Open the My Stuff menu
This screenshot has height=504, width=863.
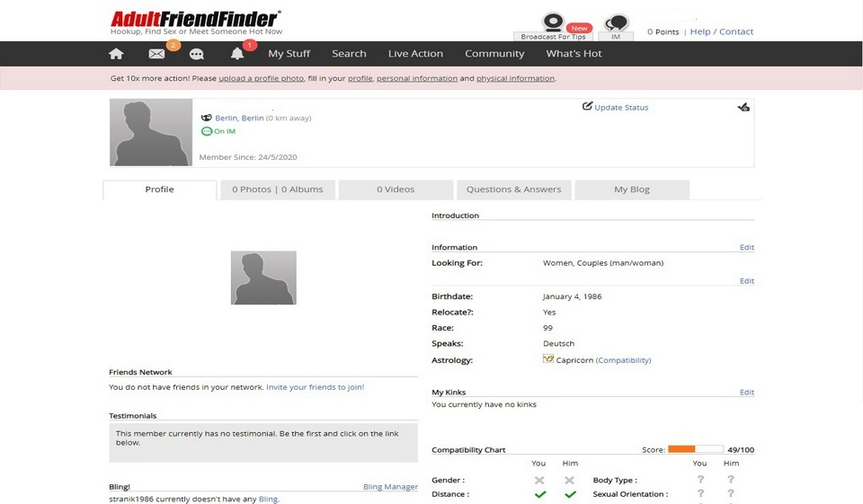[289, 54]
